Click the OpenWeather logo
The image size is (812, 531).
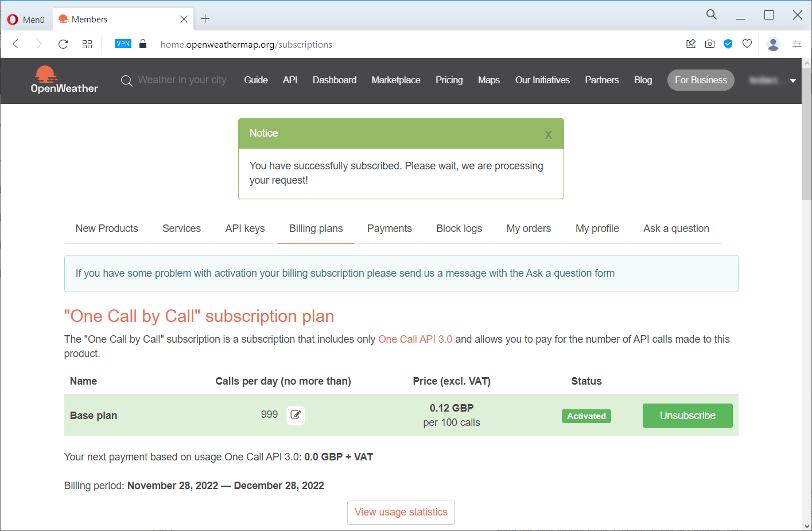click(64, 80)
